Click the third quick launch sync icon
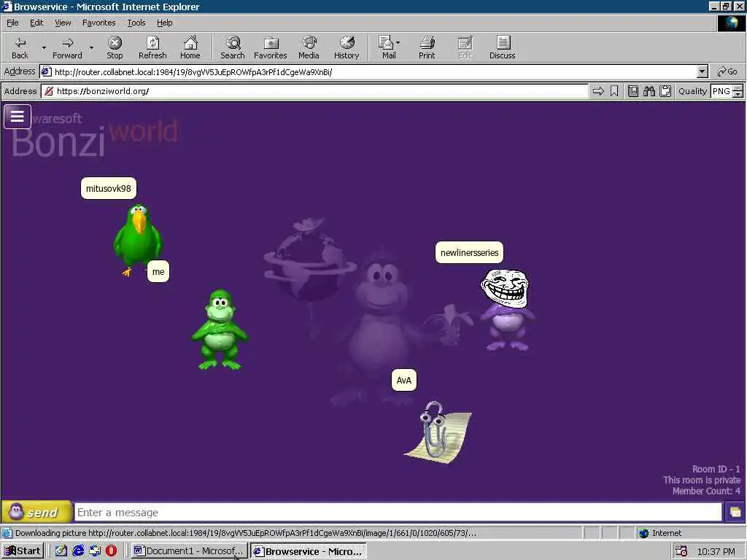 pyautogui.click(x=95, y=551)
